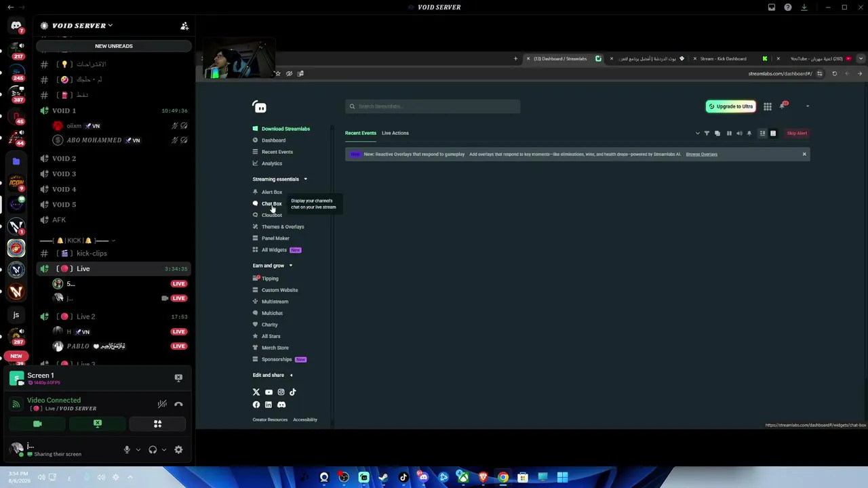Toggle Discord headphone deafen

(153, 449)
